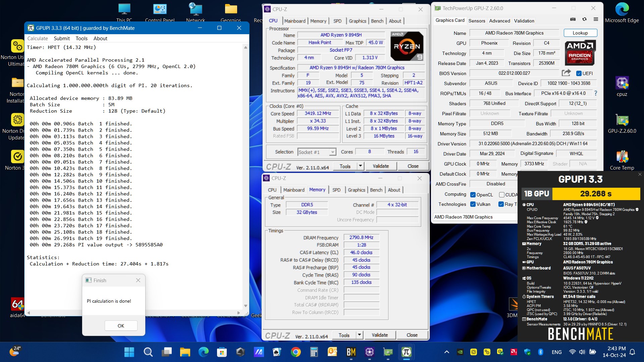Open the Submit menu in GPUPI

pos(62,39)
